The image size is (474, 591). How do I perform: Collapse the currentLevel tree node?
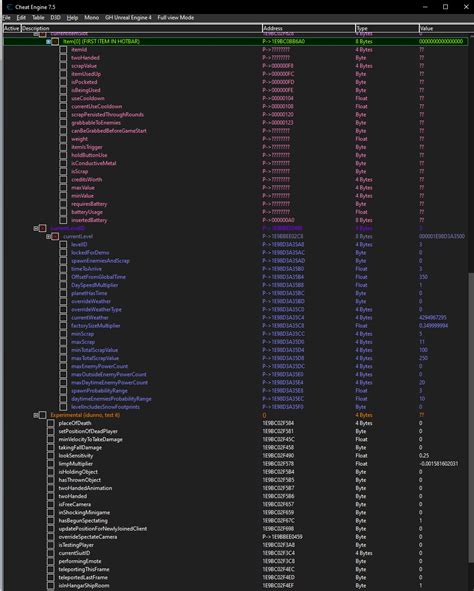click(x=48, y=236)
